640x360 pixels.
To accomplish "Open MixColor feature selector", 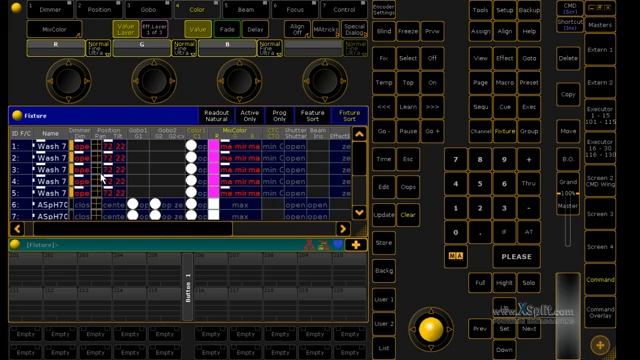I will (54, 29).
